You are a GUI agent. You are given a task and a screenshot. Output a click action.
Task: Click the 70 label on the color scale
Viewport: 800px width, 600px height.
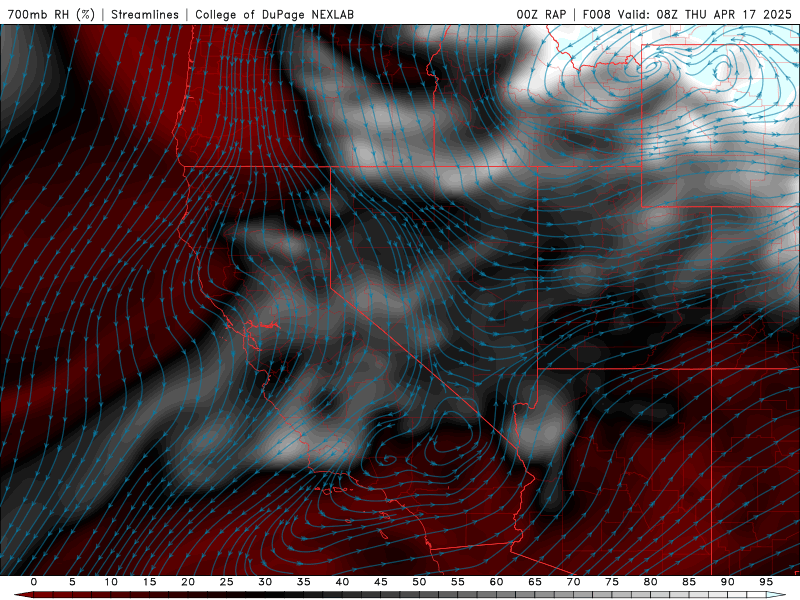click(573, 582)
